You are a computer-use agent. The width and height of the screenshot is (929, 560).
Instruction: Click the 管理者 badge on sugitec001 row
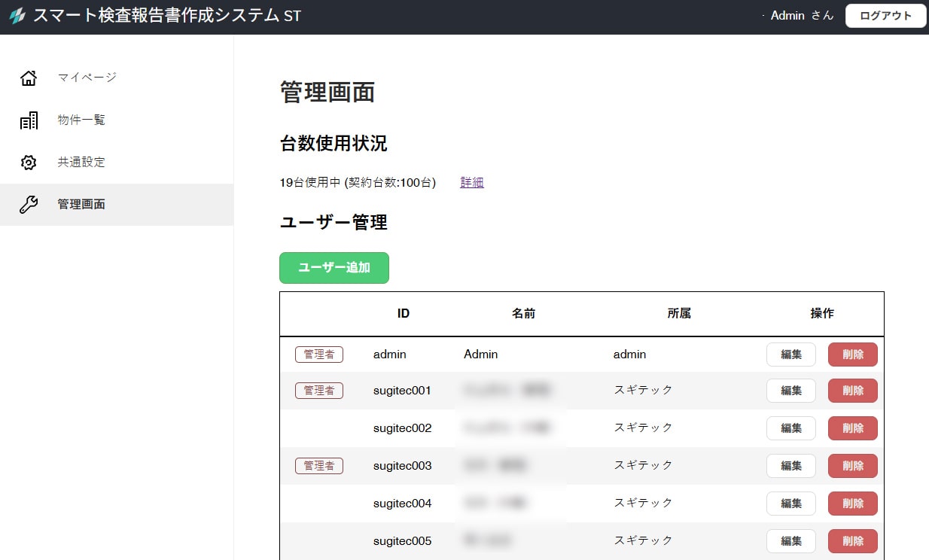319,391
